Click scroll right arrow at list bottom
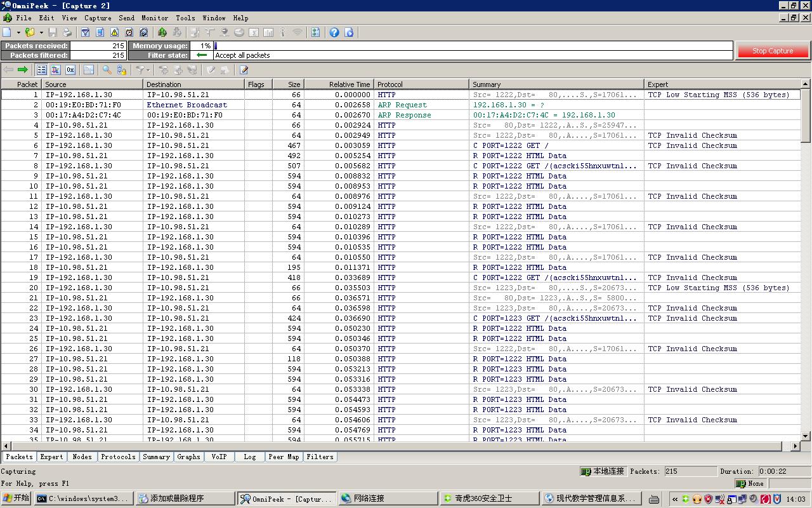Viewport: 812px width, 508px height. click(796, 446)
